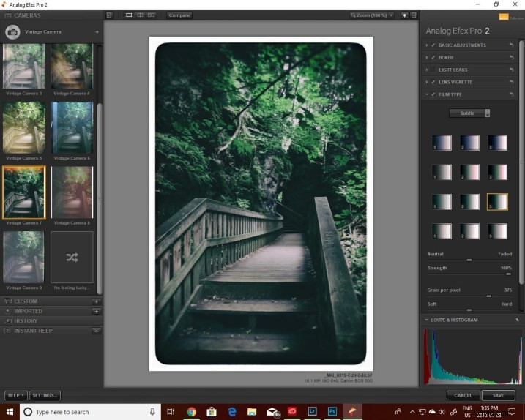This screenshot has height=420, width=525.
Task: Open Photoshop from the taskbar
Action: [x=332, y=411]
